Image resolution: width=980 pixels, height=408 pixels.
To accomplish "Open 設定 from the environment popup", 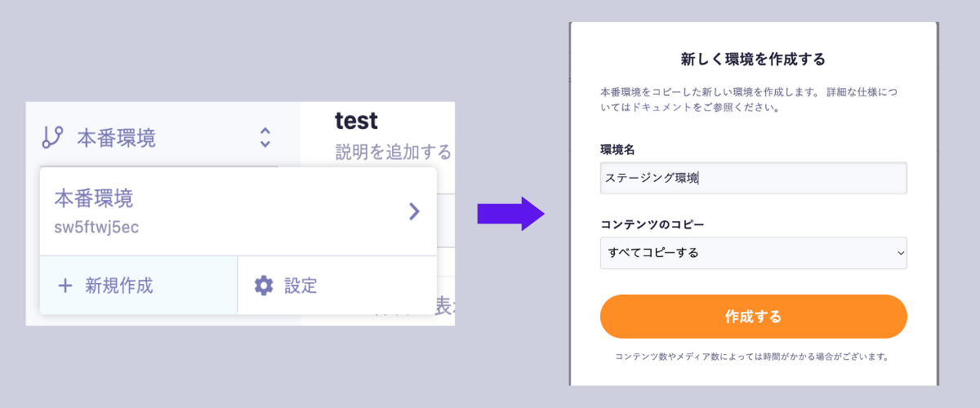I will pyautogui.click(x=300, y=286).
